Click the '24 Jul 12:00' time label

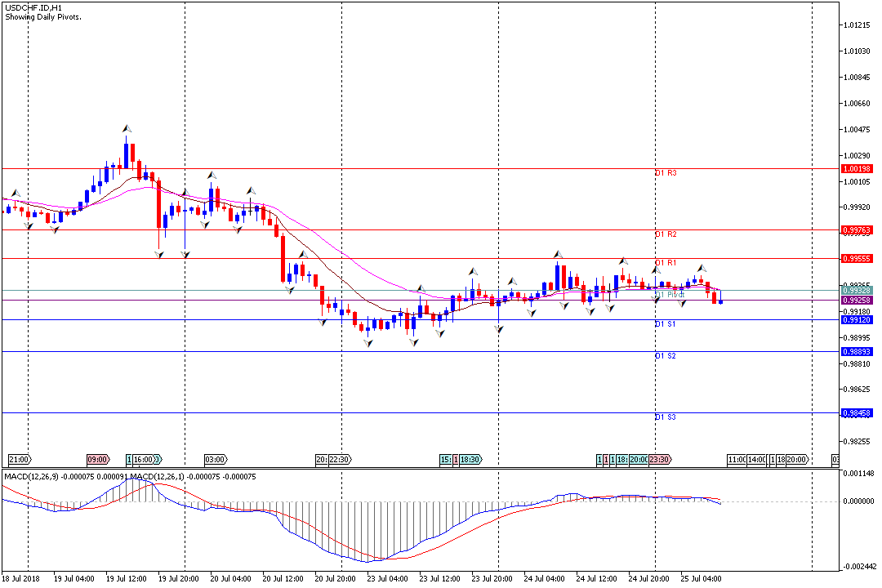[597, 579]
